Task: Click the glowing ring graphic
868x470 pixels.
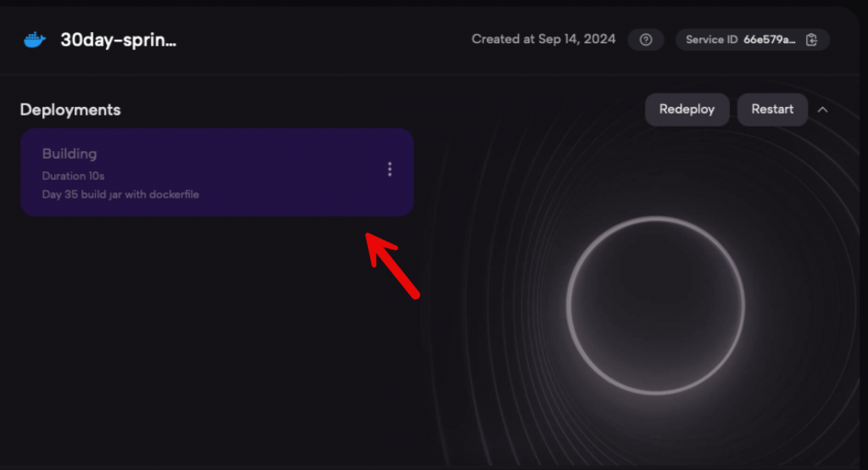Action: coord(655,305)
